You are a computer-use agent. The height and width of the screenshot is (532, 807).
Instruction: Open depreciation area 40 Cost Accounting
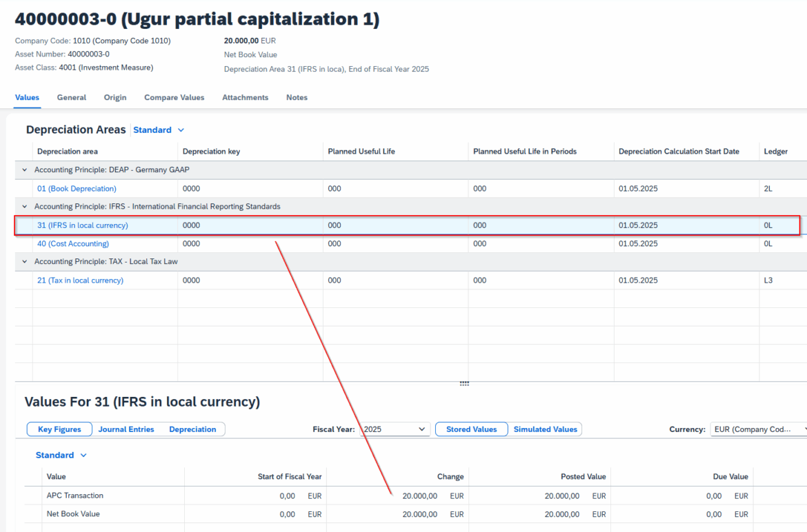72,243
